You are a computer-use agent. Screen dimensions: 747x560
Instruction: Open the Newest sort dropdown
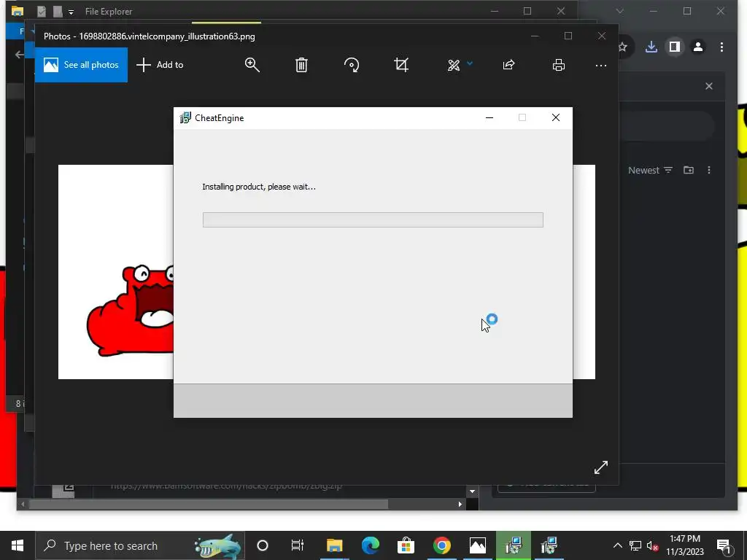(650, 170)
